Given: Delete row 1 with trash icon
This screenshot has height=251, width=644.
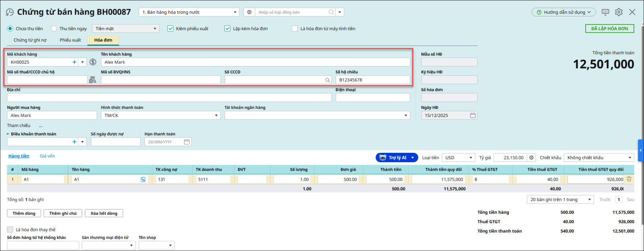Looking at the screenshot, I should 629,179.
